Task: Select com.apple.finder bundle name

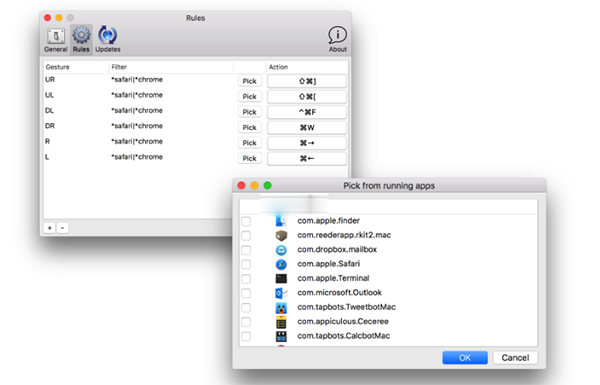Action: (x=329, y=221)
